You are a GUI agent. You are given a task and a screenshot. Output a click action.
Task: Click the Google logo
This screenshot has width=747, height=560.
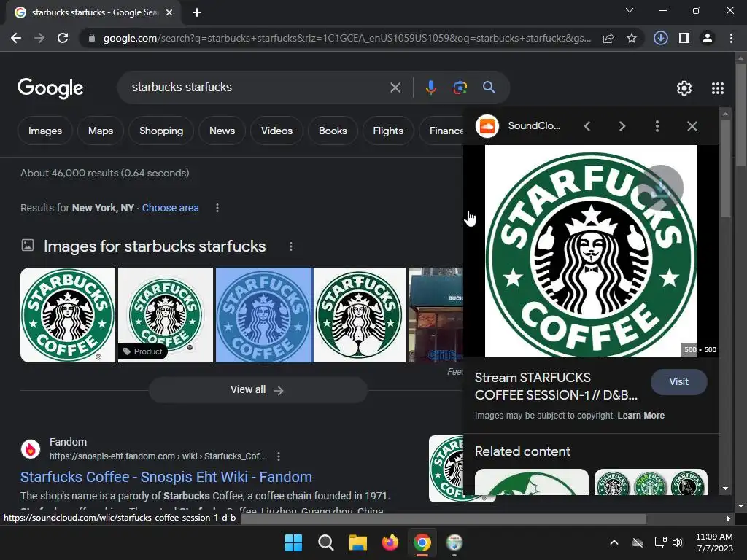(x=50, y=88)
